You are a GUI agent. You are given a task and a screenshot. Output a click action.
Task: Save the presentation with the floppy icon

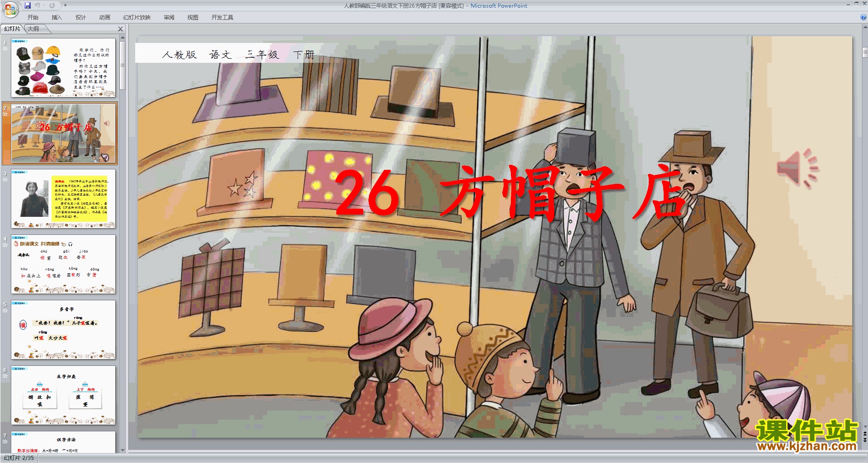(x=28, y=5)
